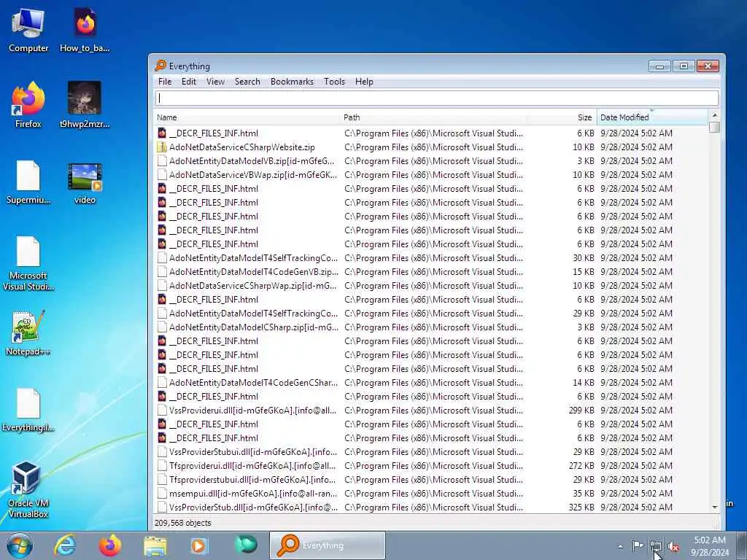Select AdoNetEntityDataModelVB.zip row
Image resolution: width=747 pixels, height=560 pixels.
point(431,161)
